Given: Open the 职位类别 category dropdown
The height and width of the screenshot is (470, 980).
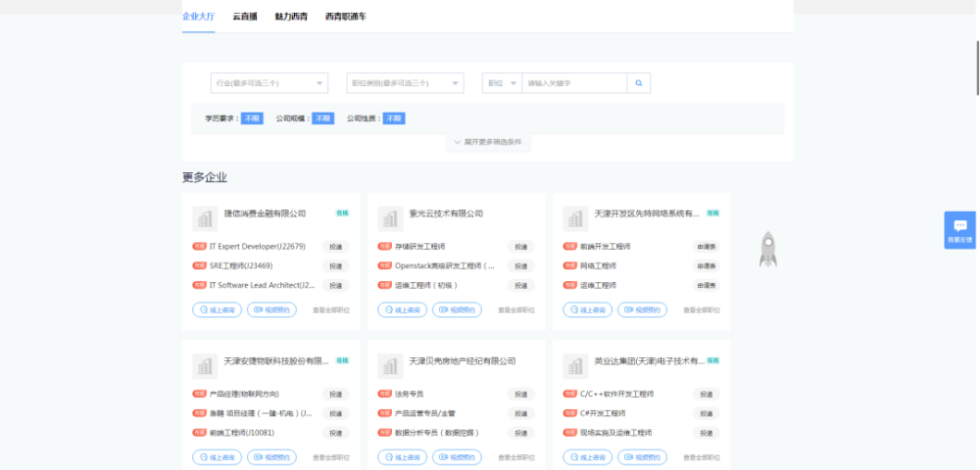Looking at the screenshot, I should [x=405, y=83].
